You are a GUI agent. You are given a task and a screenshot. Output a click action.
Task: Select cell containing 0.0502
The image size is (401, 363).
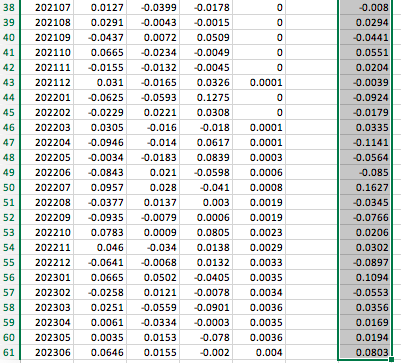(153, 277)
